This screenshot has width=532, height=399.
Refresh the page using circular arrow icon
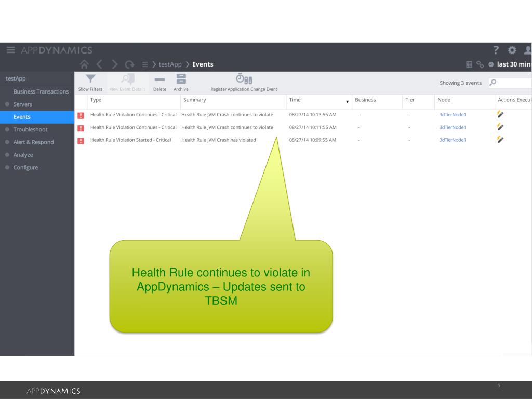(x=129, y=64)
